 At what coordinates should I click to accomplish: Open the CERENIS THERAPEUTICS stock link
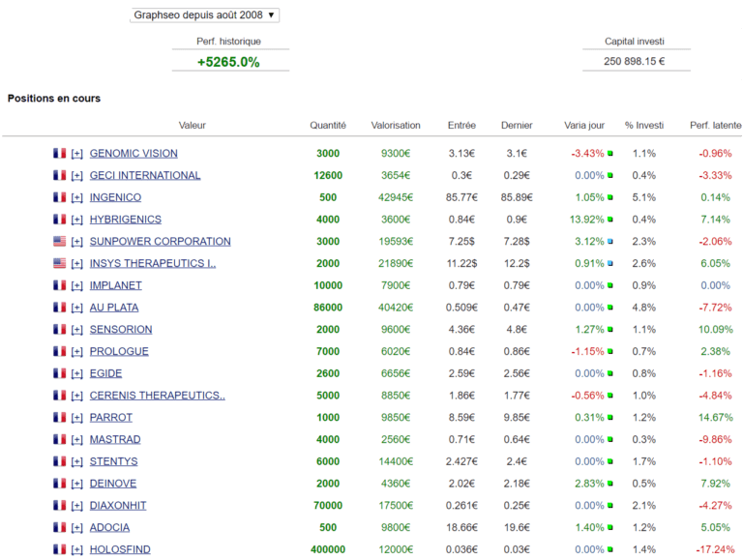(157, 396)
